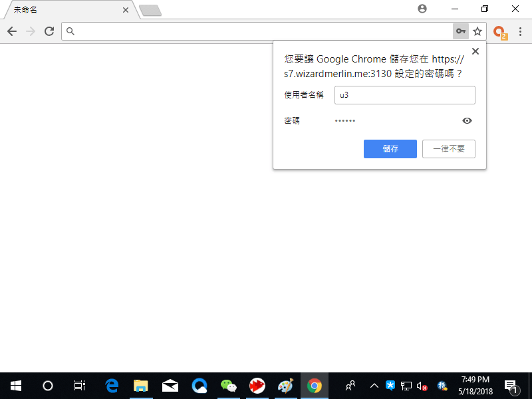
Task: Open Cortana search circle
Action: tap(48, 386)
